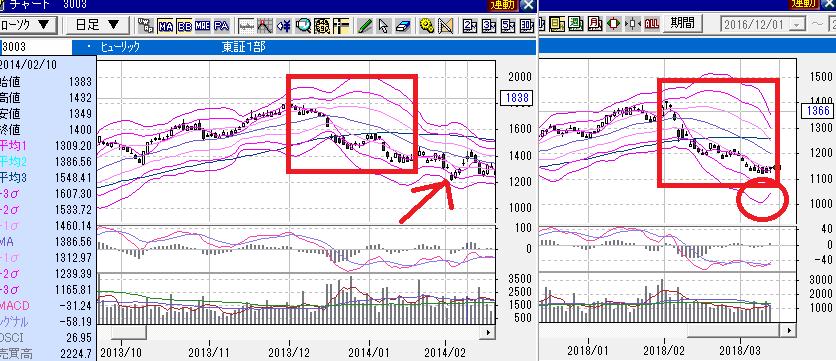Click the crosshair cursor icon
The image size is (836, 361).
(x=341, y=25)
